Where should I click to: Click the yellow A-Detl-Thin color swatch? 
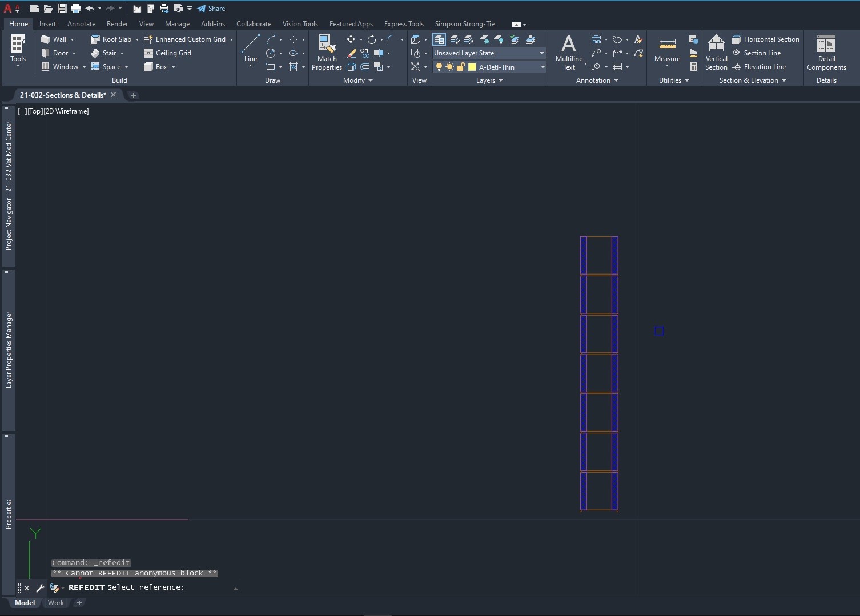click(472, 67)
